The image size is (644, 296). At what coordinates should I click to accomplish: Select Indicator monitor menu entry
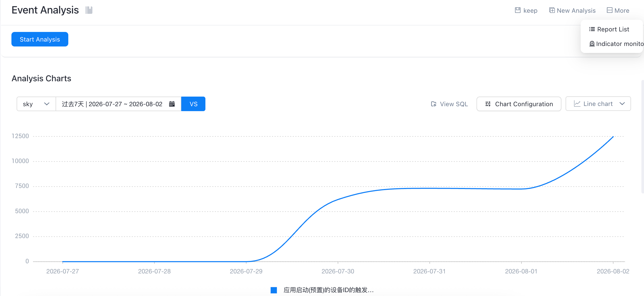pyautogui.click(x=616, y=44)
